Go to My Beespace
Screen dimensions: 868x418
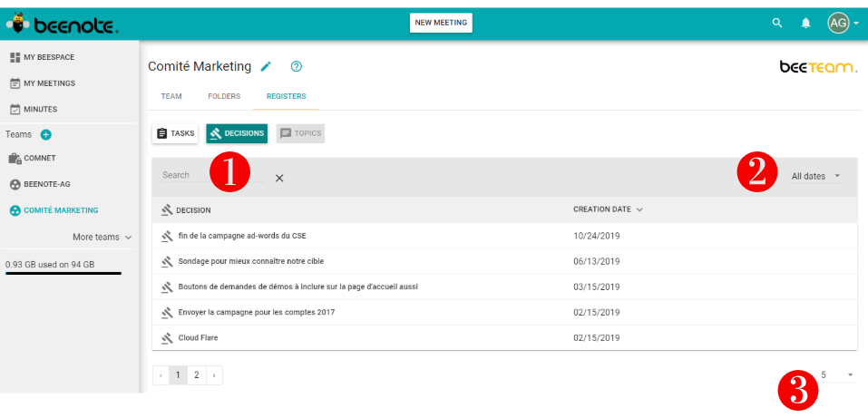coord(43,57)
